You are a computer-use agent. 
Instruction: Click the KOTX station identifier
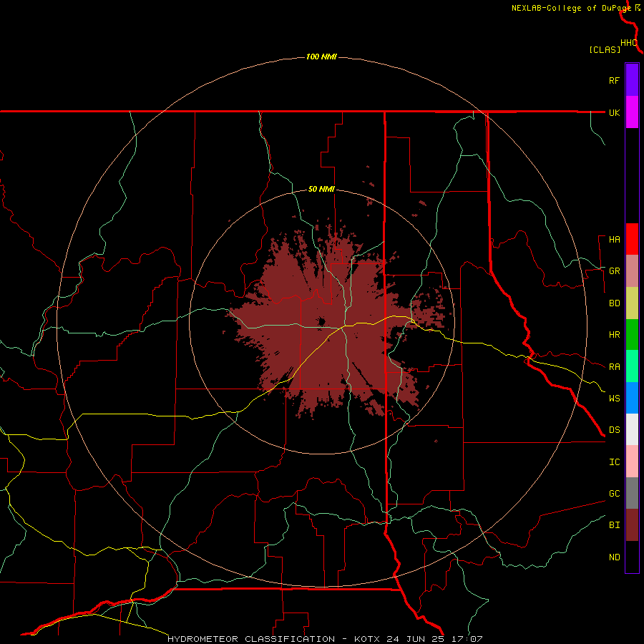(x=367, y=639)
